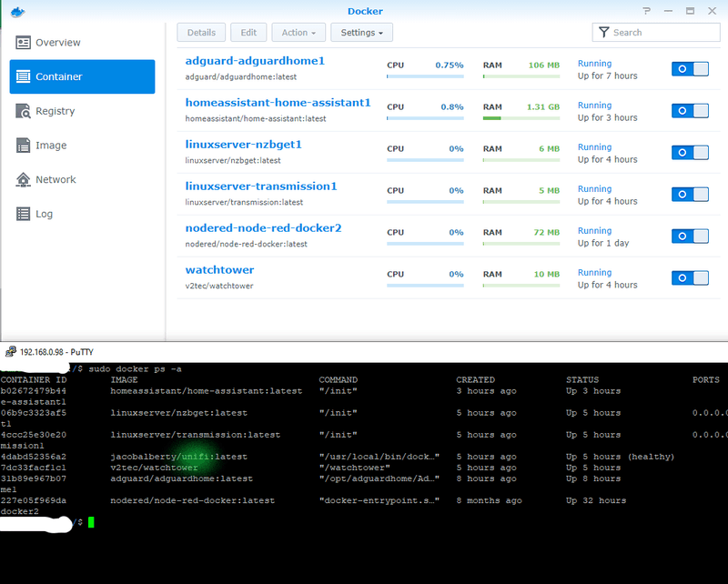
Task: Switch to the Network section label
Action: pyautogui.click(x=56, y=179)
